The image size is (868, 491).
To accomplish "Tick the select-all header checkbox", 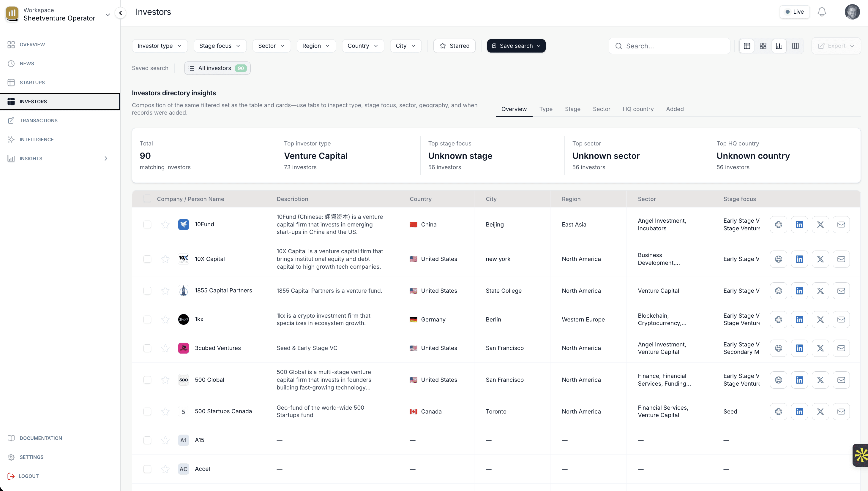I will tap(147, 199).
